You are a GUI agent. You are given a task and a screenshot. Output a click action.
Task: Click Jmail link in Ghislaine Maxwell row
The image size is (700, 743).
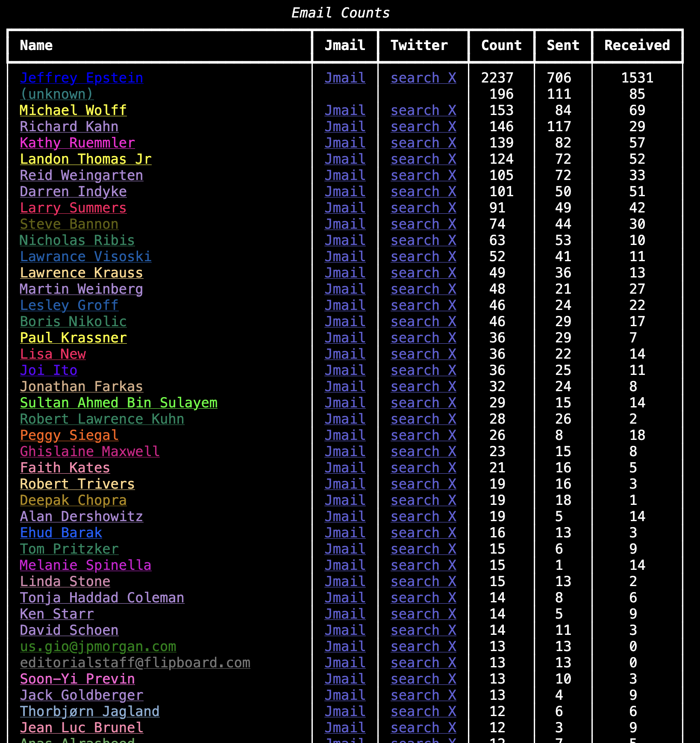click(345, 451)
